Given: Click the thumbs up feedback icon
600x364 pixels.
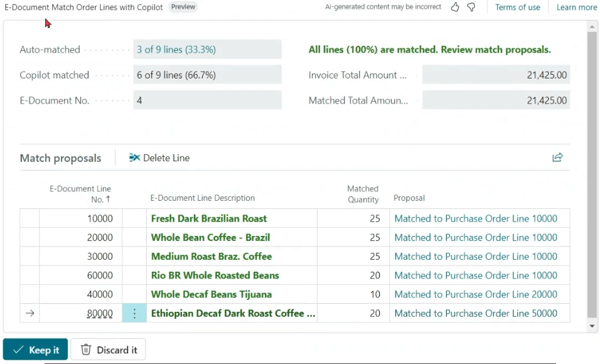Looking at the screenshot, I should pyautogui.click(x=455, y=7).
